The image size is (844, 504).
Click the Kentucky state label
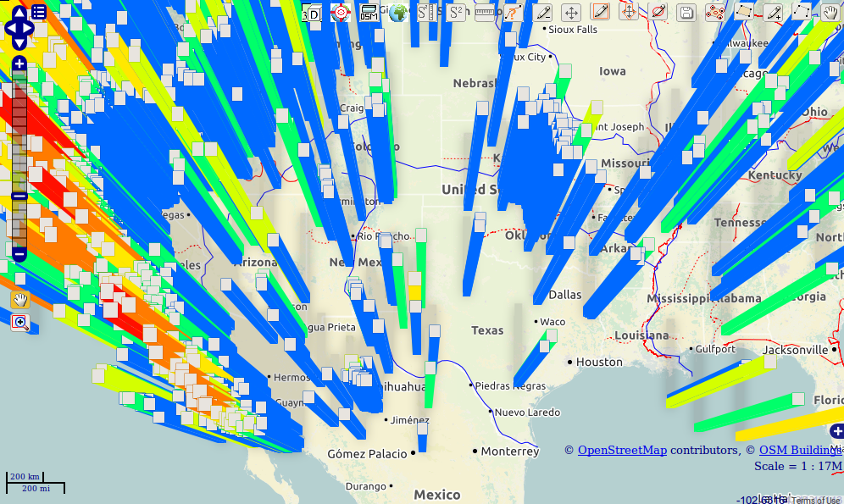coord(775,175)
